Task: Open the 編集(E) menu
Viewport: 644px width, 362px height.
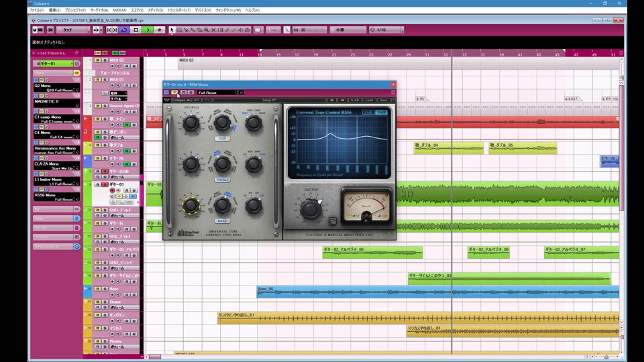Action: [54, 10]
